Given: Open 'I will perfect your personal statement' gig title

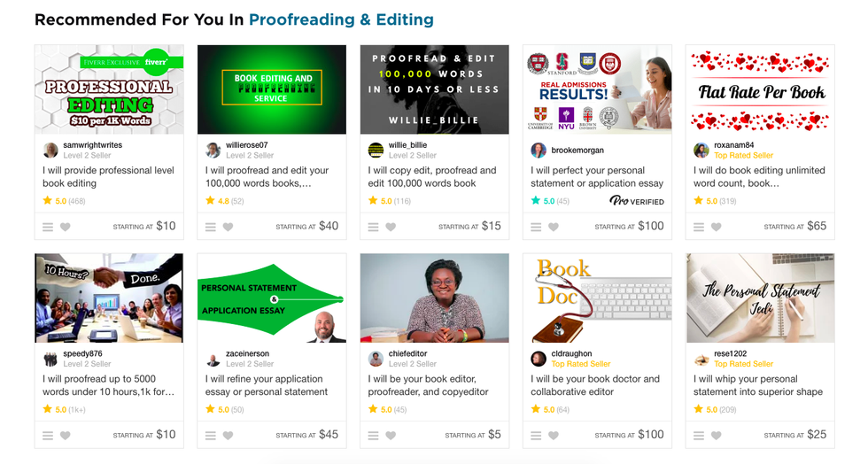Looking at the screenshot, I should [x=597, y=176].
